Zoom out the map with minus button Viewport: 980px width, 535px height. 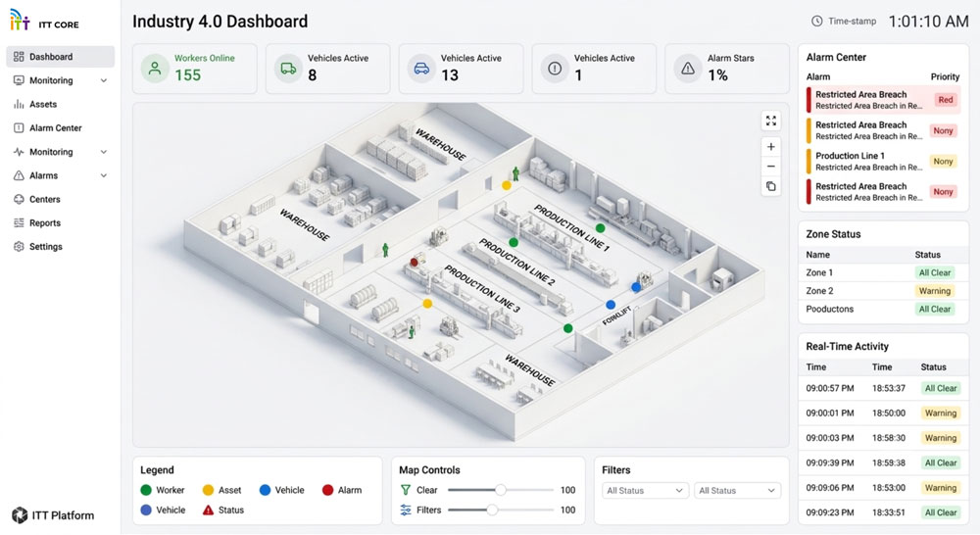(771, 167)
